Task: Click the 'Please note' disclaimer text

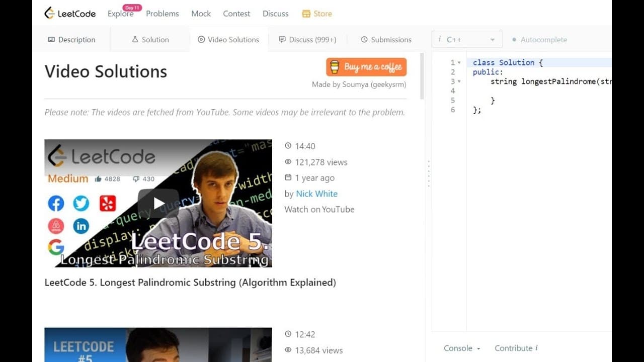Action: pos(224,112)
